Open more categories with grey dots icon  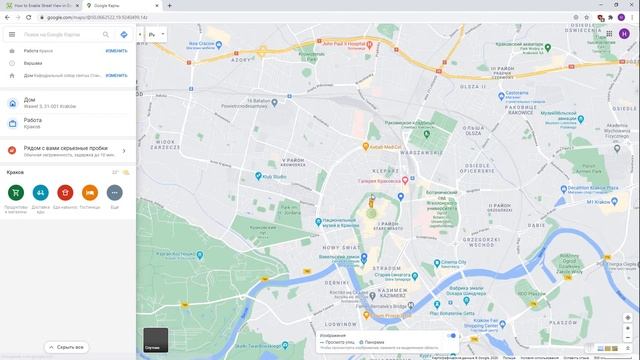(114, 193)
